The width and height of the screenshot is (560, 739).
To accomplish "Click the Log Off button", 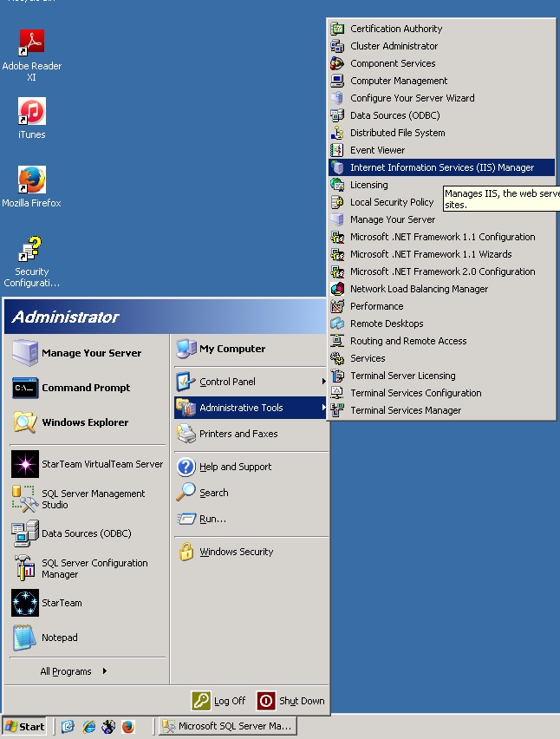I will [220, 701].
